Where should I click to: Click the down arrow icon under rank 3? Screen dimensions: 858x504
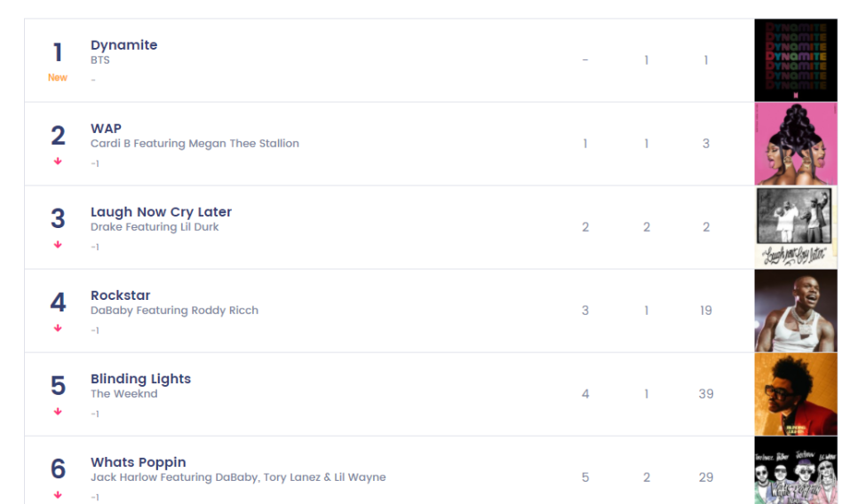[58, 245]
